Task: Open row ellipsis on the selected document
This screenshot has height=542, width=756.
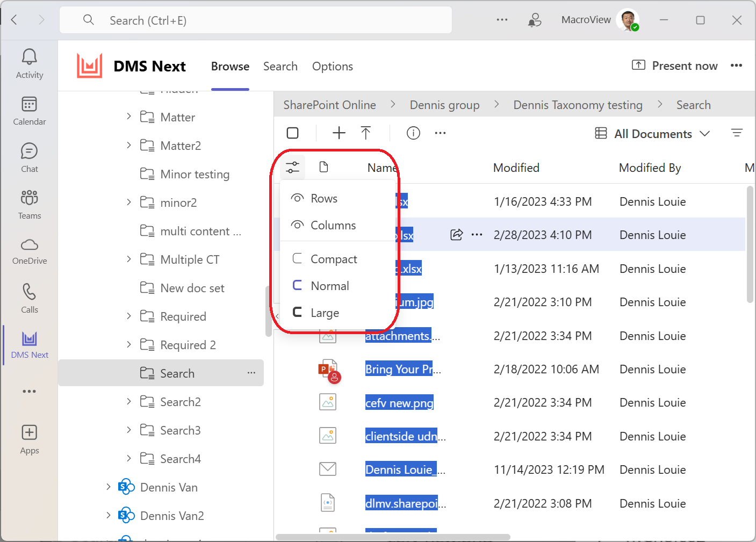Action: (477, 235)
